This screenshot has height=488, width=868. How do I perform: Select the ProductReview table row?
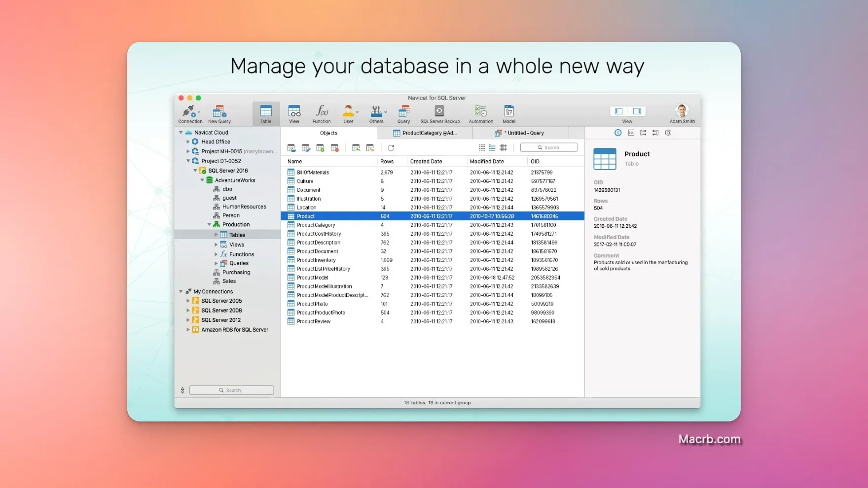[x=433, y=321]
